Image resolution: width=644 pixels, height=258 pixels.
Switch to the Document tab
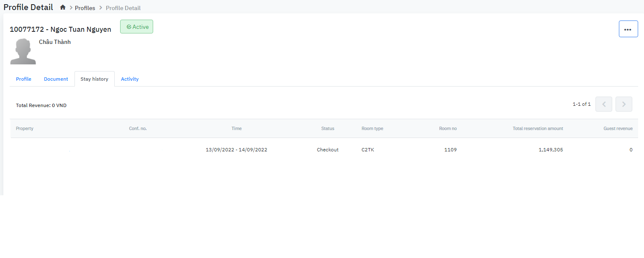tap(56, 79)
